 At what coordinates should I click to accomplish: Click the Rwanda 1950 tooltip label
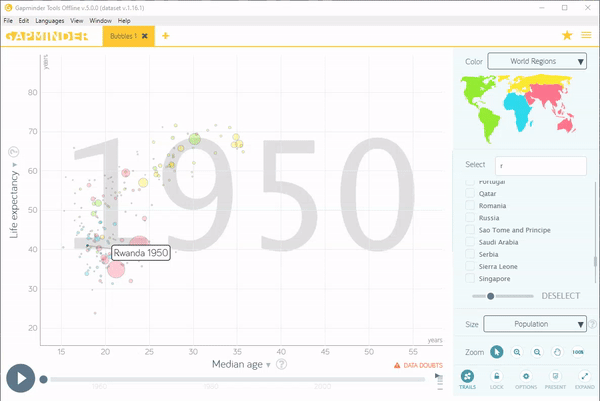click(x=141, y=253)
